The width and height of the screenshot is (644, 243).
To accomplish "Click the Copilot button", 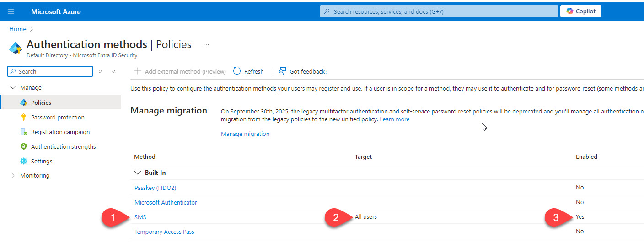I will point(581,11).
